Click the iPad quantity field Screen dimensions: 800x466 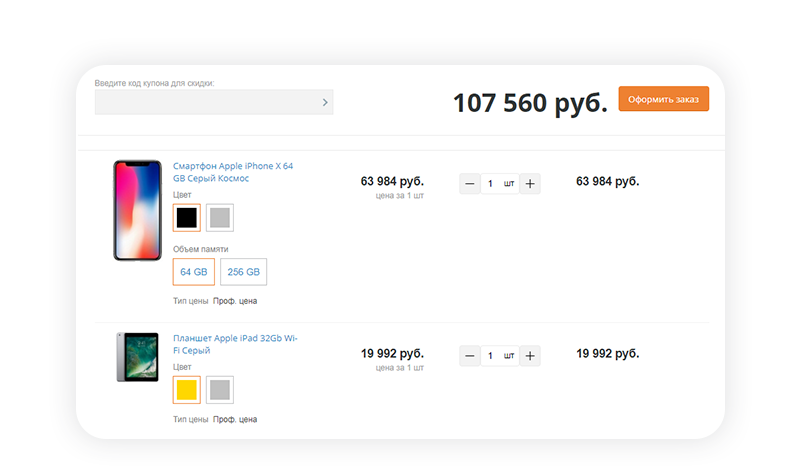coord(500,356)
